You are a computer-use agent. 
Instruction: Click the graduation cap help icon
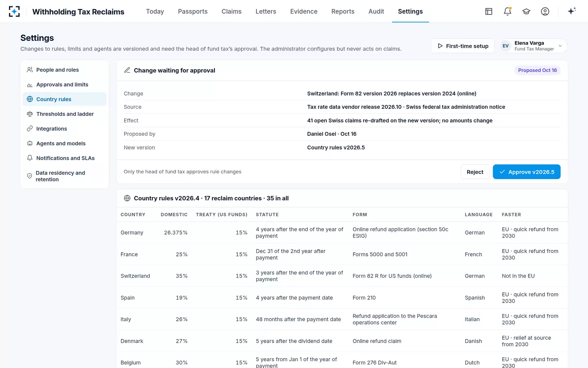tap(526, 11)
